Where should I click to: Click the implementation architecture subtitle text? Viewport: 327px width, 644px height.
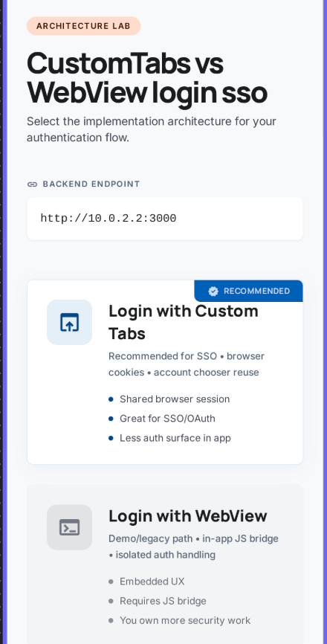(x=152, y=129)
